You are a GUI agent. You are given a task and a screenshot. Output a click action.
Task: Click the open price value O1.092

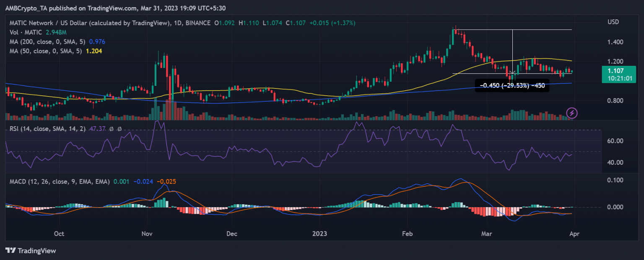pos(225,23)
